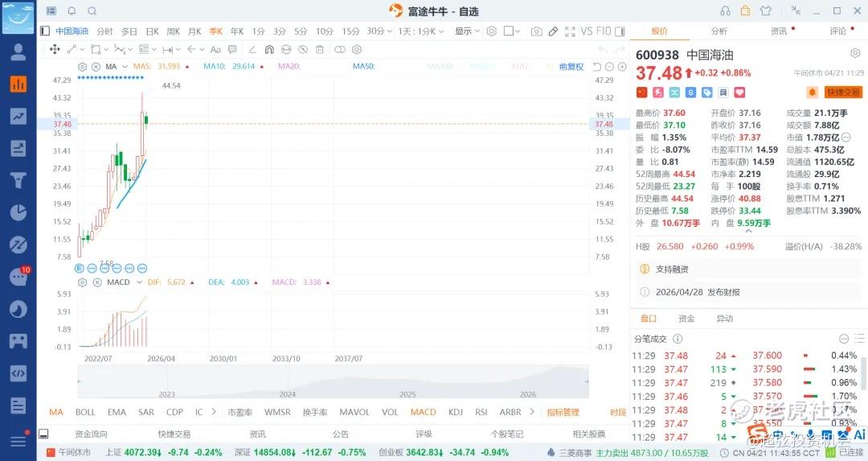Switch to the 分析 tab
The height and width of the screenshot is (461, 868).
pyautogui.click(x=719, y=31)
